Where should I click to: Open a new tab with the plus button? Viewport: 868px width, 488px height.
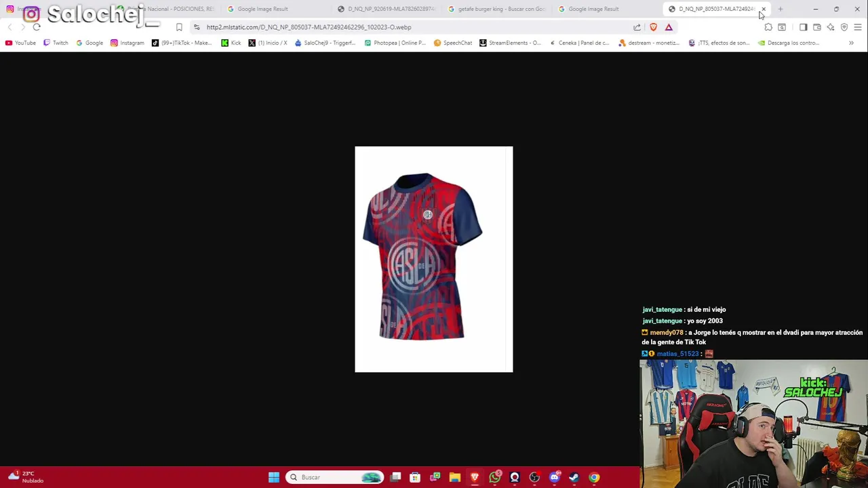point(781,9)
